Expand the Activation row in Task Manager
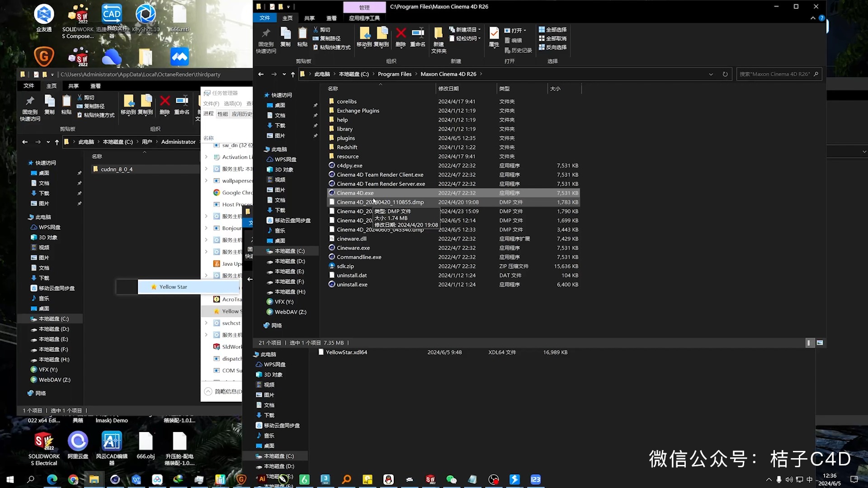Image resolution: width=868 pixels, height=488 pixels. (206, 157)
